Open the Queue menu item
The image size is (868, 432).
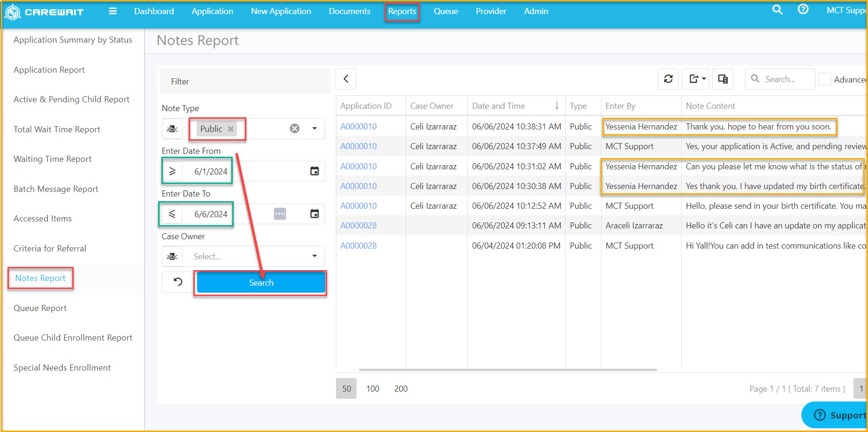pos(446,11)
